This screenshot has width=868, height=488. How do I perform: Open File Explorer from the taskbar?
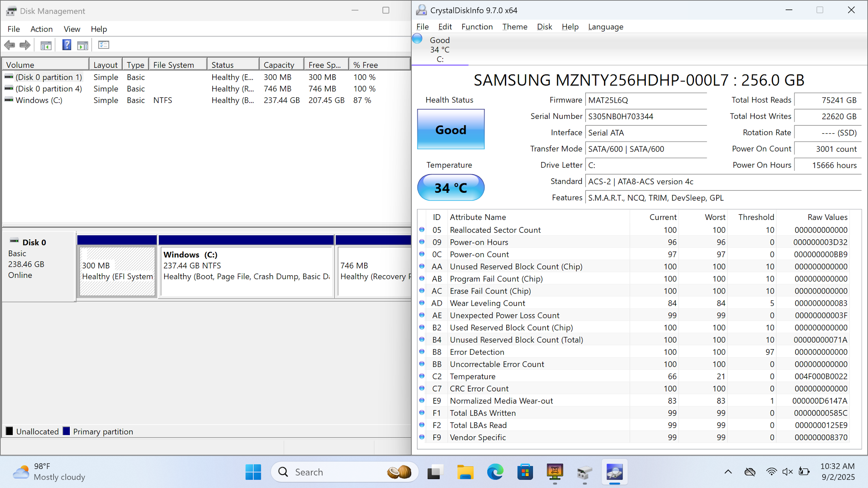coord(465,472)
